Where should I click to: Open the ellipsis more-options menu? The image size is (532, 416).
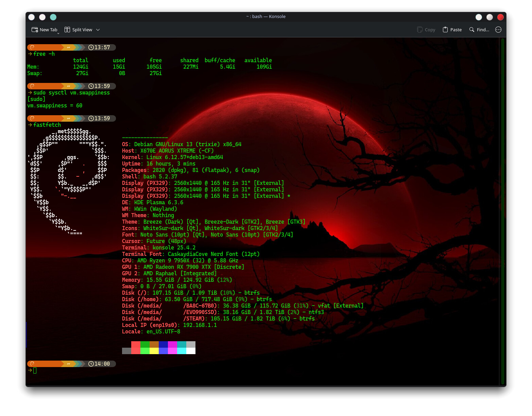[x=498, y=30]
